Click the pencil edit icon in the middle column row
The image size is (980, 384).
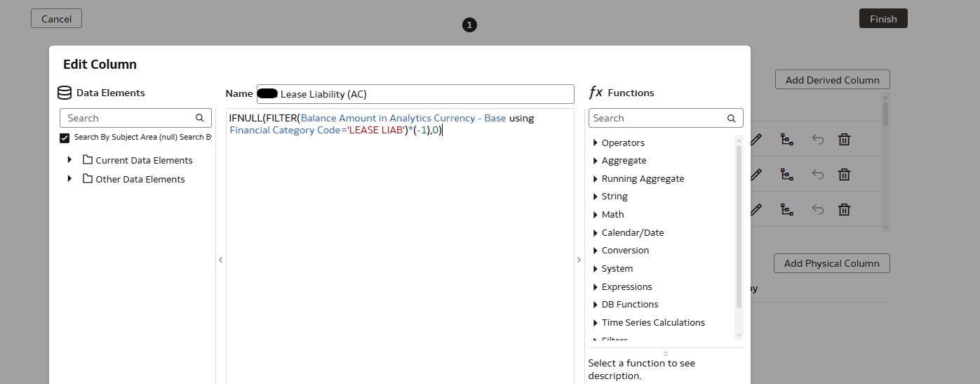(x=756, y=174)
